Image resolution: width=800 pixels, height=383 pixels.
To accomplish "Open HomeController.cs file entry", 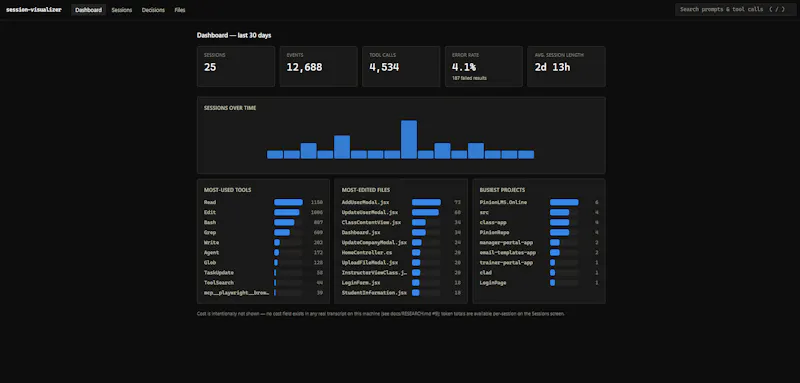I will (367, 252).
